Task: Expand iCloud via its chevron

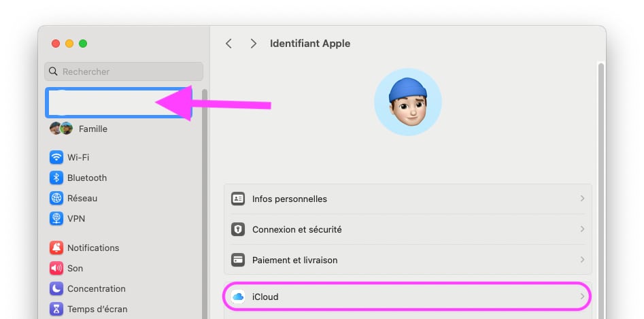Action: click(582, 297)
